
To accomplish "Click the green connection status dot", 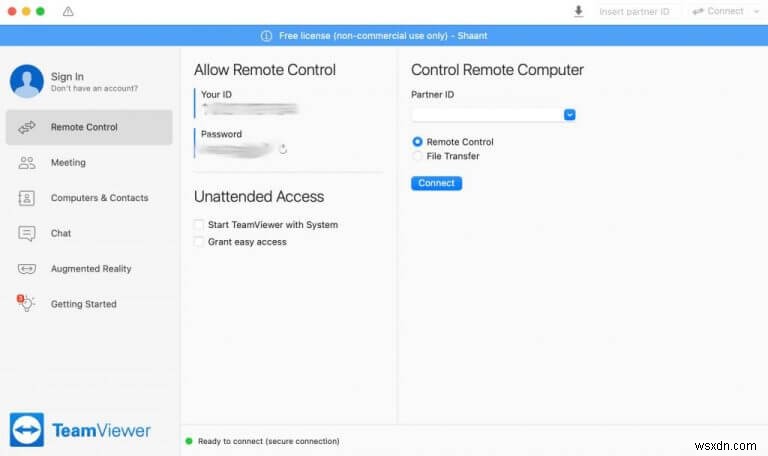I will click(189, 441).
